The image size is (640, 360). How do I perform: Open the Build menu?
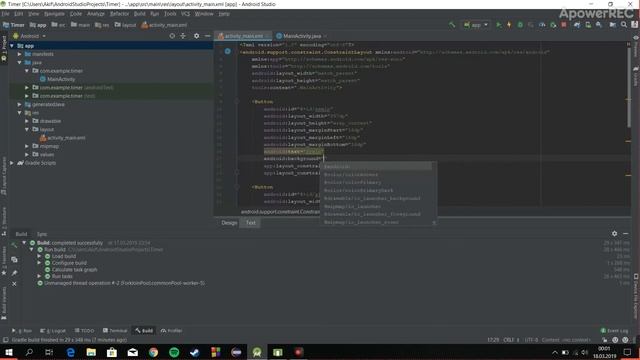[140, 13]
